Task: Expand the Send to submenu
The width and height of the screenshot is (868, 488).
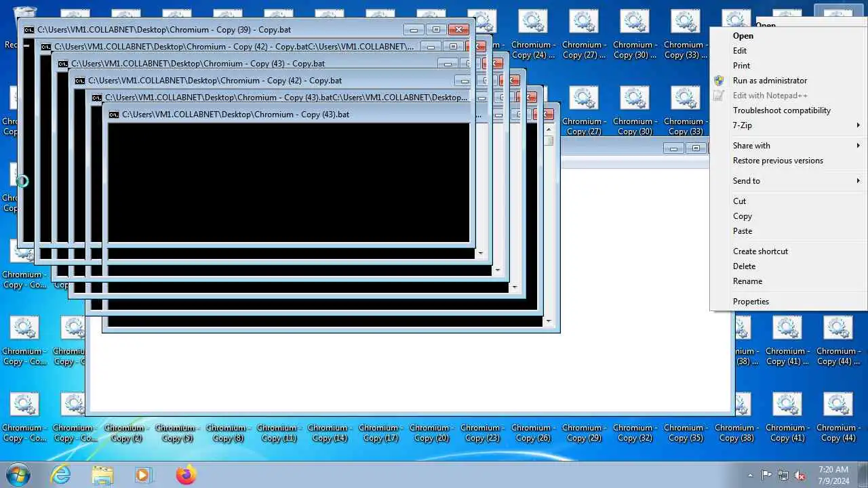Action: tap(858, 181)
